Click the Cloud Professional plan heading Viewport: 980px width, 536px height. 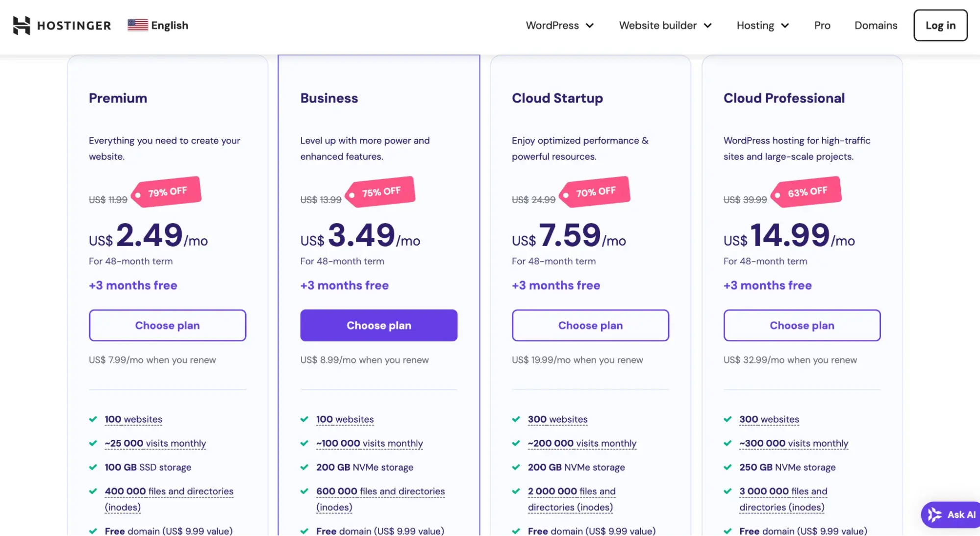coord(784,98)
